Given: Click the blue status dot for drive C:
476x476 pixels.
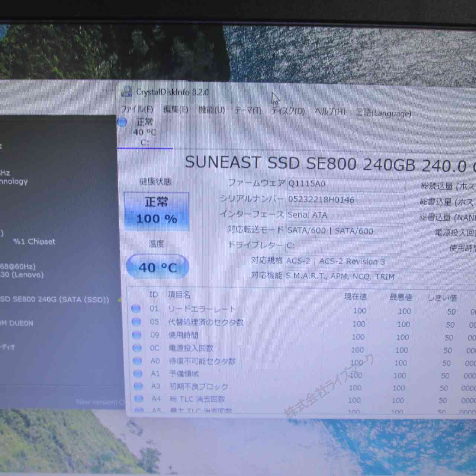Looking at the screenshot, I should click(x=122, y=122).
